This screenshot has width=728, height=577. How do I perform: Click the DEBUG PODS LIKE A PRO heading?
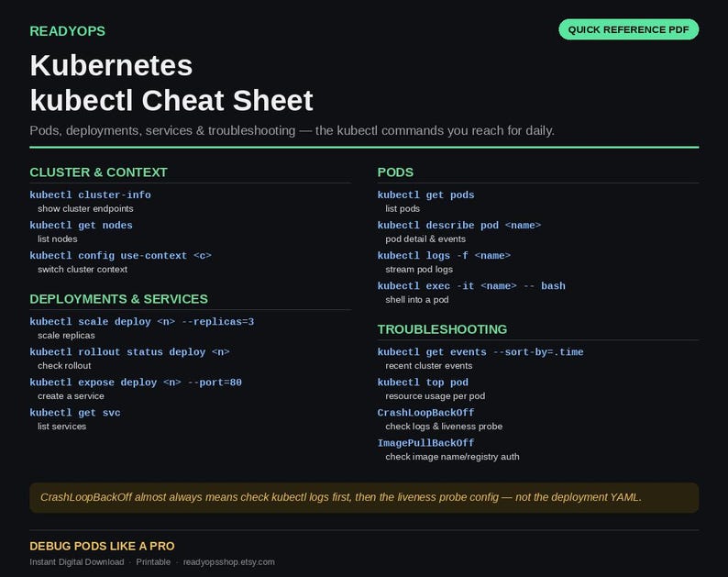[102, 546]
